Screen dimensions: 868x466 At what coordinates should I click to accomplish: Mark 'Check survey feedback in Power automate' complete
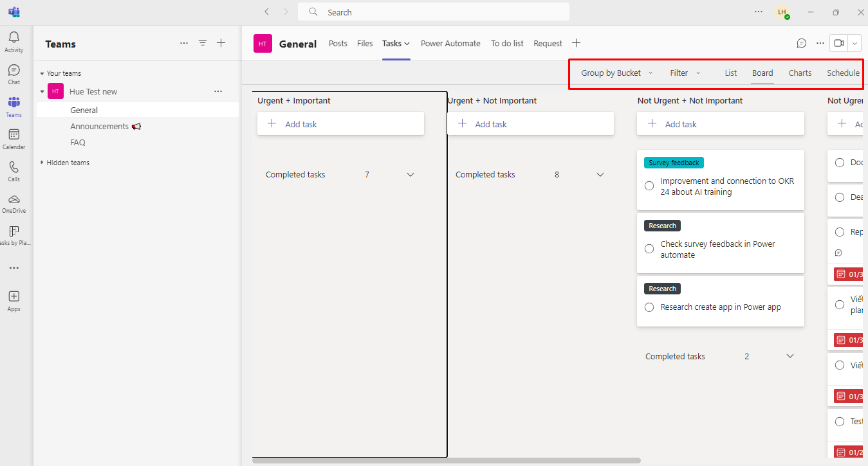pyautogui.click(x=649, y=249)
